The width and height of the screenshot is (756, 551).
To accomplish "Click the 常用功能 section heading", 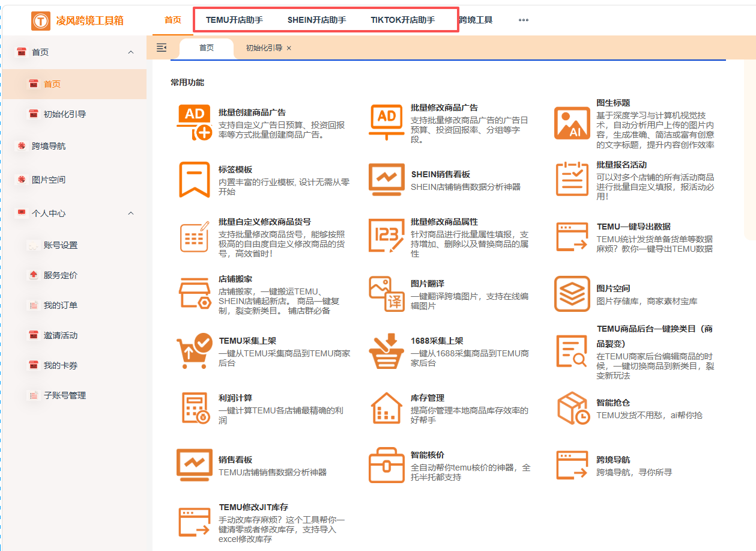I will pos(187,82).
